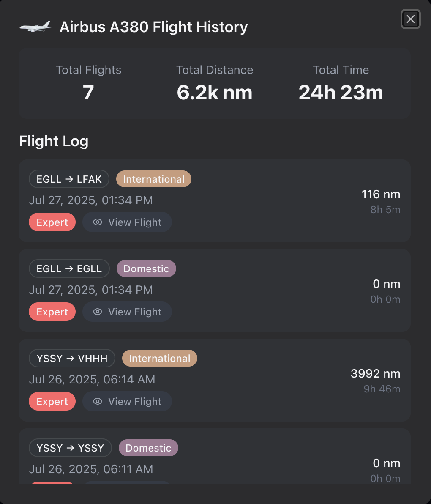Click the EGLL → EGLL route pill
431x504 pixels.
[x=69, y=269]
